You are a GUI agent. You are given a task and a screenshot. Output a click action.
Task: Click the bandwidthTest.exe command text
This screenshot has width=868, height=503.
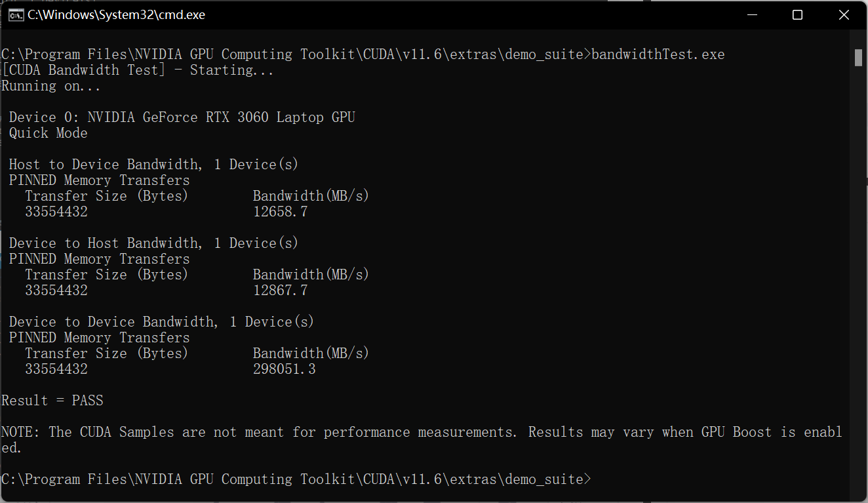click(658, 54)
